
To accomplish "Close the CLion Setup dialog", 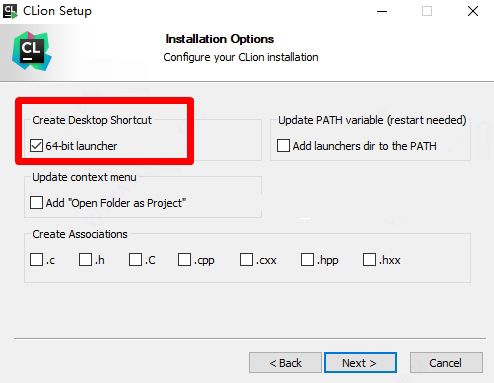I will [473, 11].
